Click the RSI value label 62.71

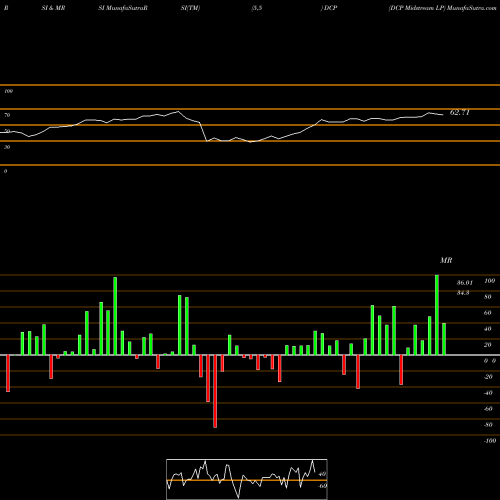pos(459,113)
